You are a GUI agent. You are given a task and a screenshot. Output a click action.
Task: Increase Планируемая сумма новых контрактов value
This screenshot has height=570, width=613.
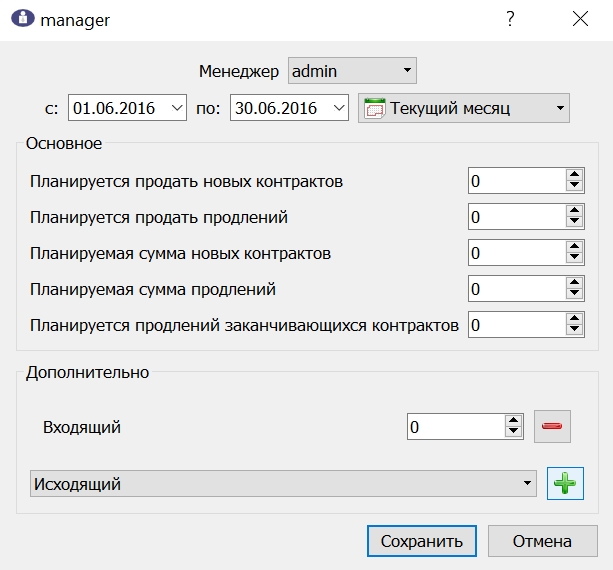574,247
